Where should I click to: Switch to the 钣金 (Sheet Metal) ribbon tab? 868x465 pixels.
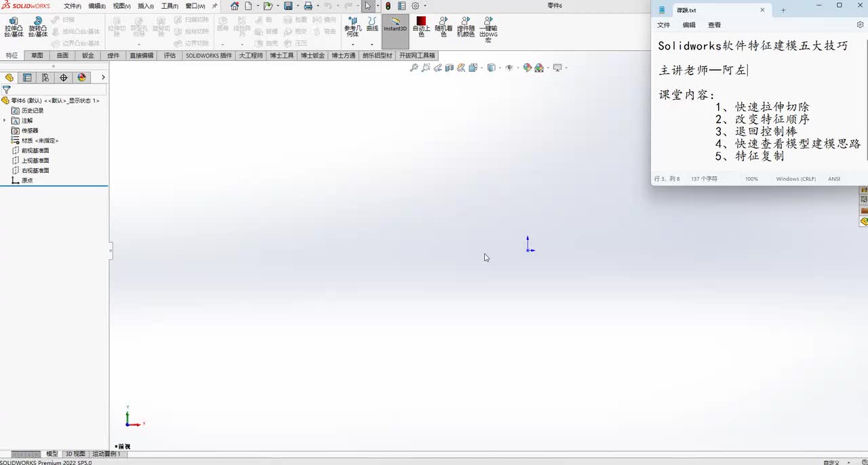[88, 56]
